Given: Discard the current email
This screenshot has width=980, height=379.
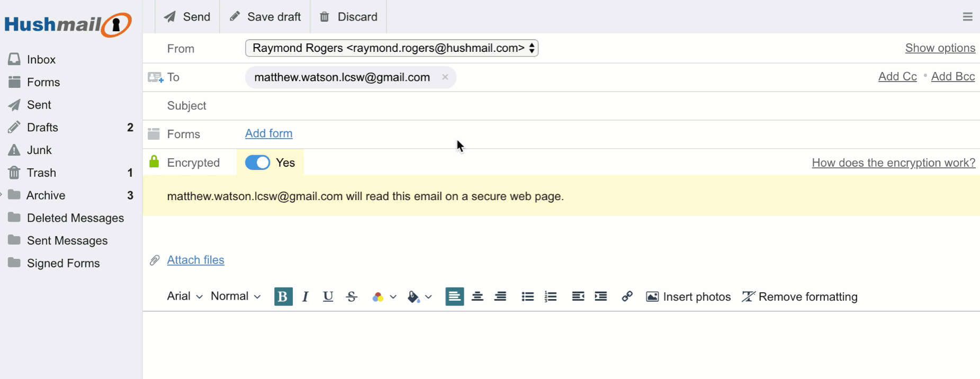Looking at the screenshot, I should click(x=348, y=17).
